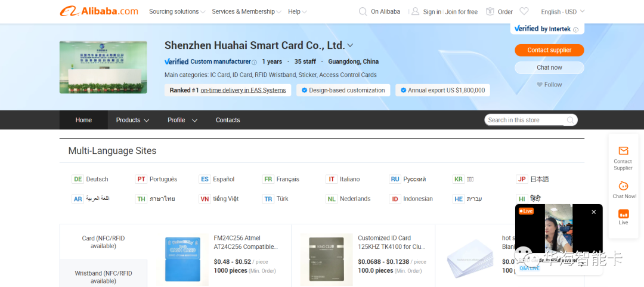Image resolution: width=644 pixels, height=287 pixels.
Task: Click the Contact Supplier envelope icon in sidebar
Action: coord(623,151)
